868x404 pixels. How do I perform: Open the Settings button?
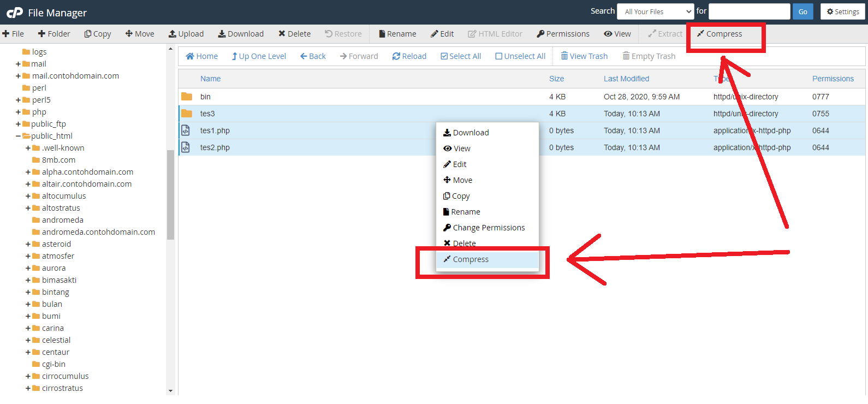842,11
